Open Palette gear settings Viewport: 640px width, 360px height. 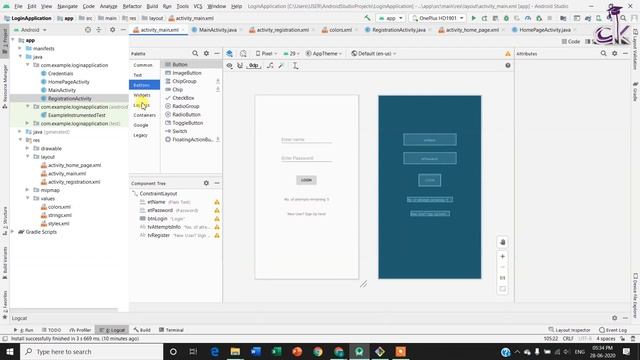tap(206, 53)
